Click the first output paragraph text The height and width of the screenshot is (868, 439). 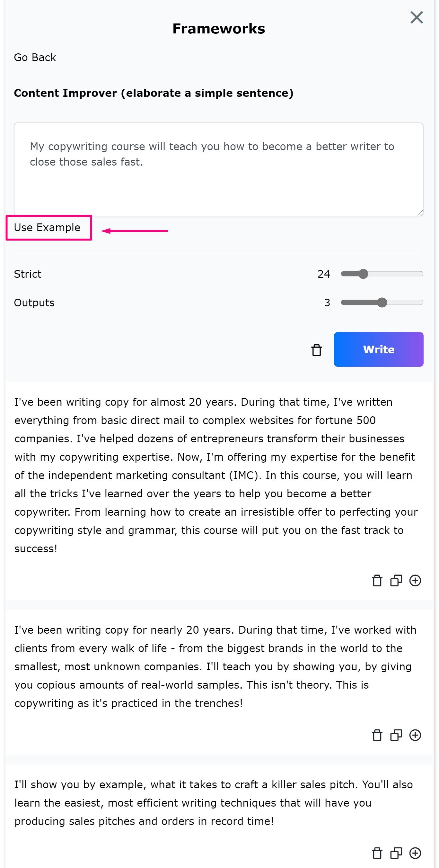[216, 475]
